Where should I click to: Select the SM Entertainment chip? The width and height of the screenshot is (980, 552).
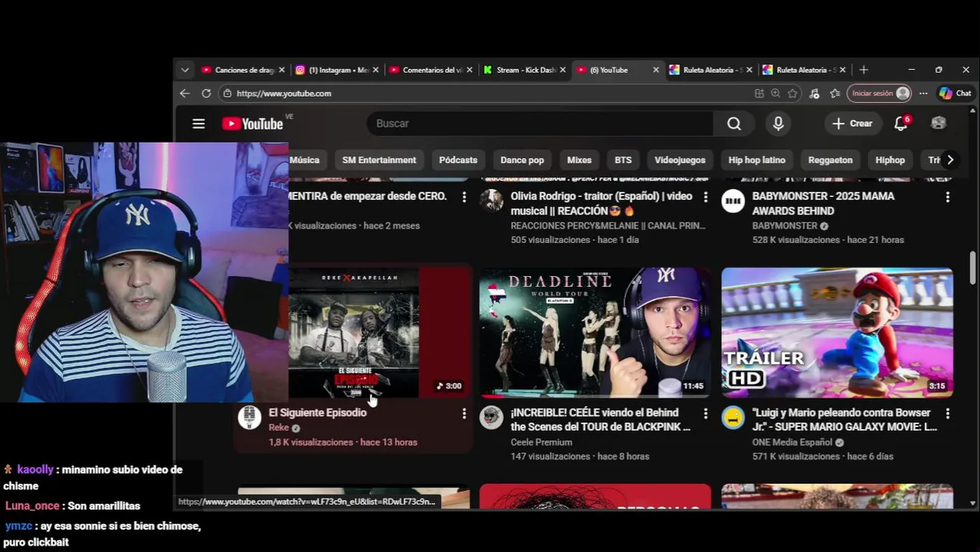click(379, 160)
